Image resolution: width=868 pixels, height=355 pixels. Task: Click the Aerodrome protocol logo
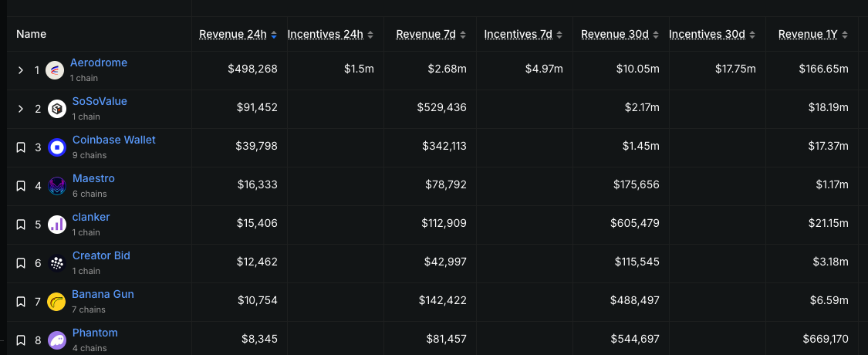55,70
